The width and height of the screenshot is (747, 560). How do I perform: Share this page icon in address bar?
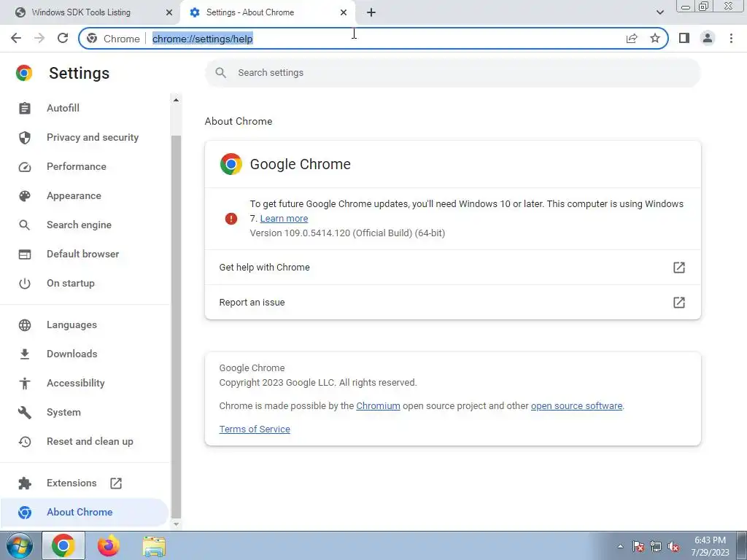[x=632, y=38]
